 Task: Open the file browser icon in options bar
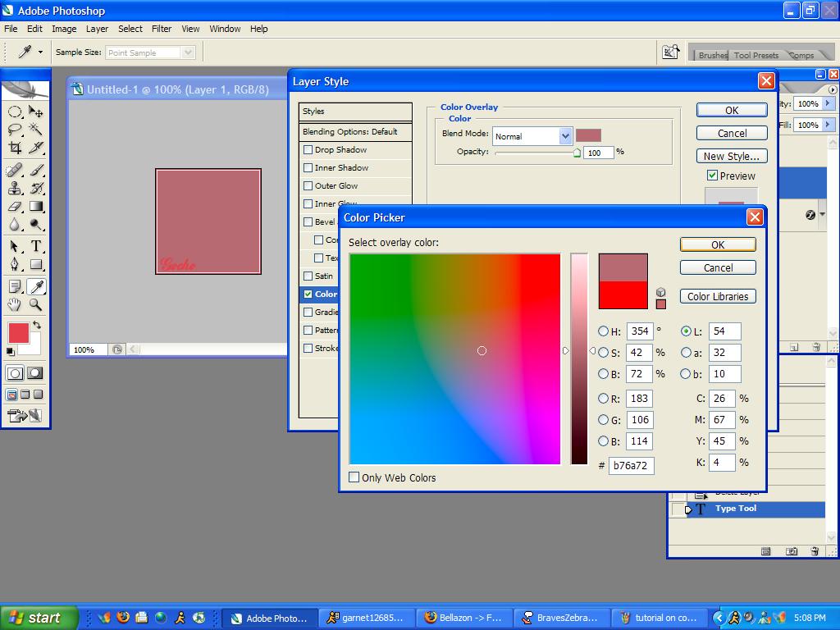coord(670,52)
